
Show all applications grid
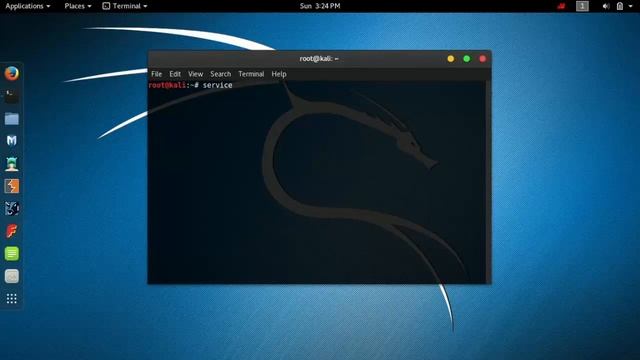tap(12, 299)
